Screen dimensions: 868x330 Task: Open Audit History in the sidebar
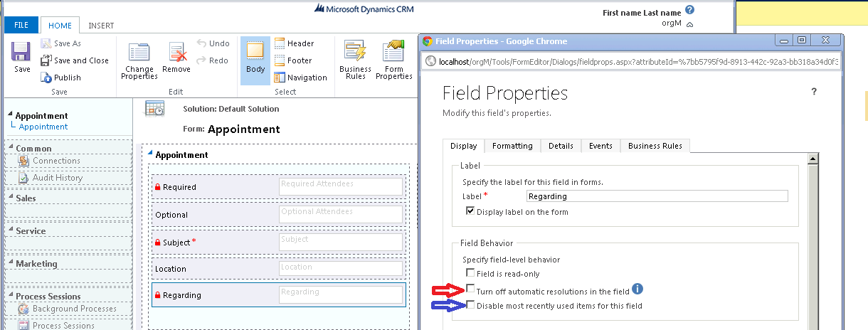tap(57, 178)
